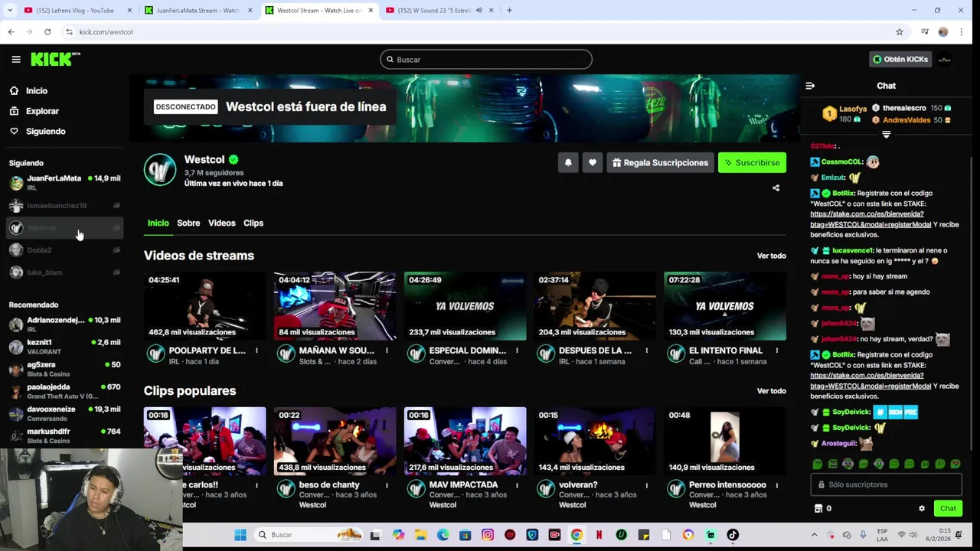Open MAÑANA W SOU... video thumbnail

pos(335,306)
